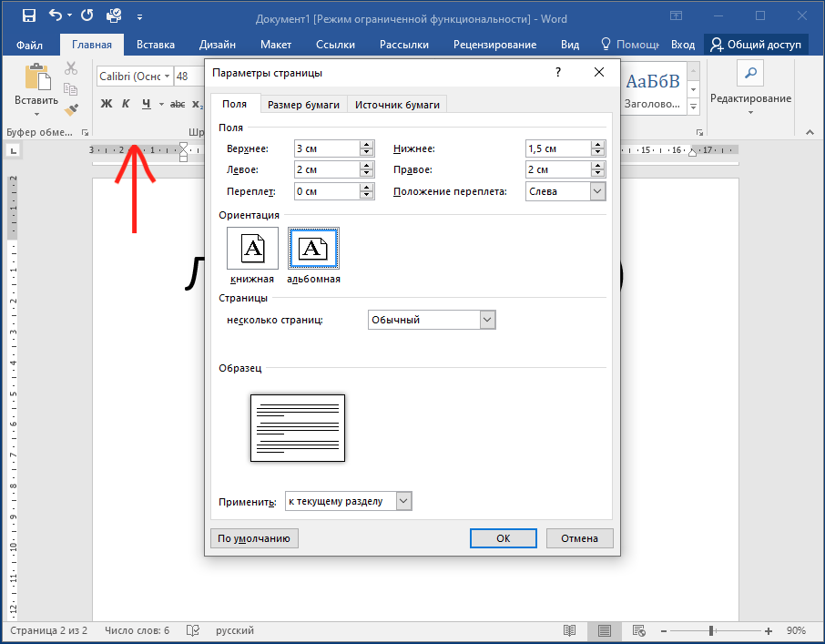Open ribbon display options icon
Screen dimensions: 825x644
click(x=676, y=15)
